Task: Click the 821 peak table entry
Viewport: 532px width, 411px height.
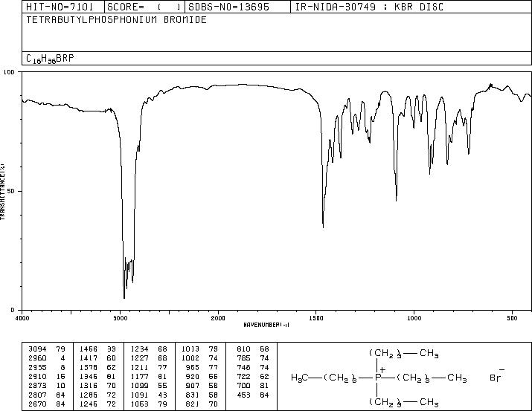Action: click(202, 404)
